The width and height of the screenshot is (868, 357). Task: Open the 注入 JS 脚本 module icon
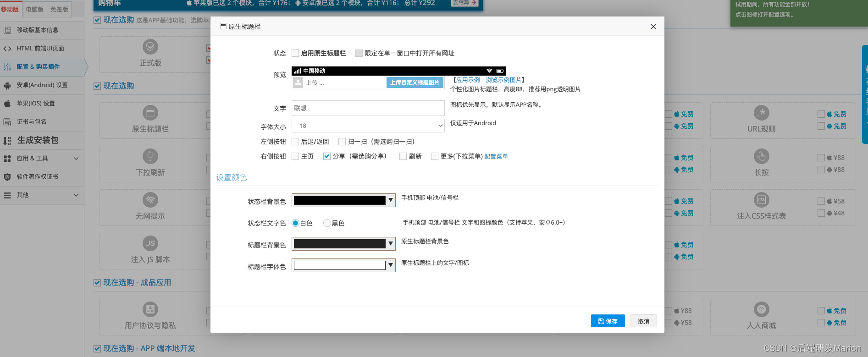(150, 243)
